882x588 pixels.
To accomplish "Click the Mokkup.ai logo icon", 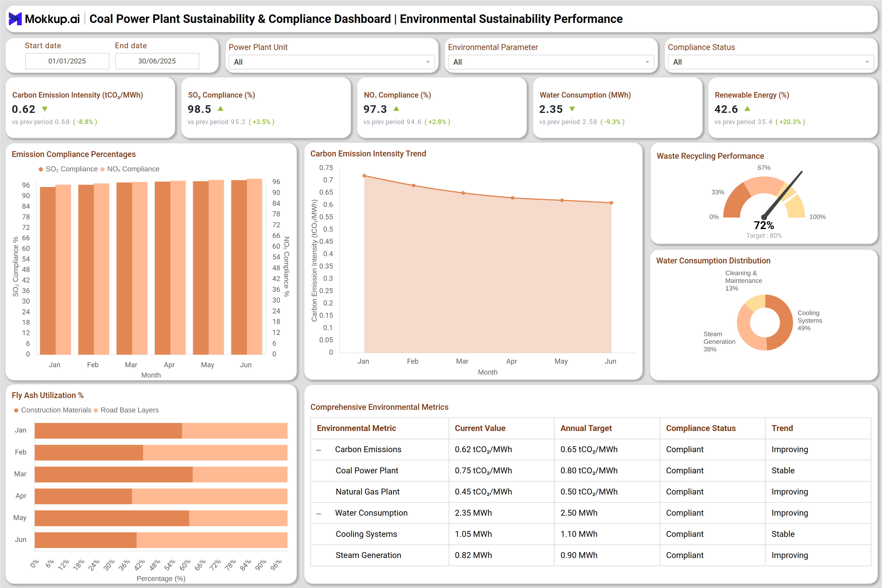I will coord(15,19).
